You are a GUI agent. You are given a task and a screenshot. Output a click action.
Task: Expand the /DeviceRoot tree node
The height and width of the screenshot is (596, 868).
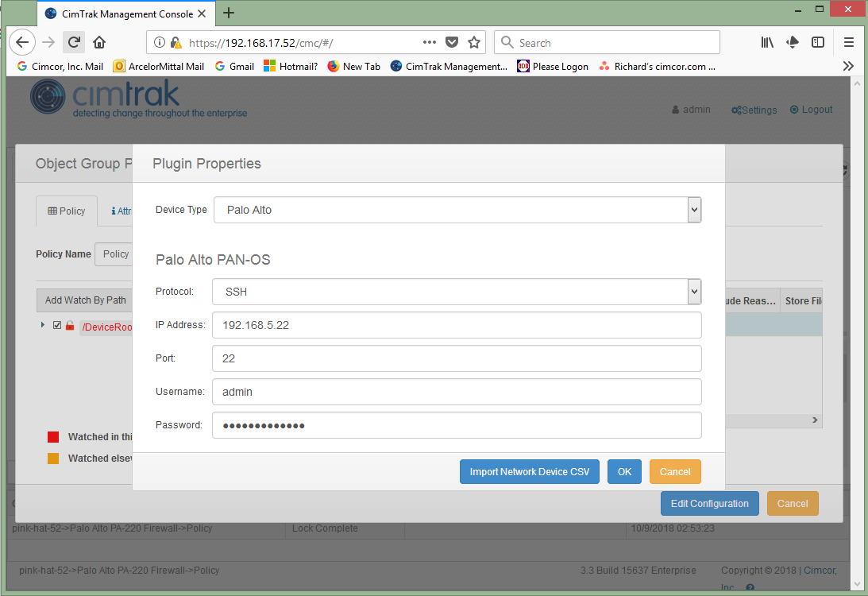43,325
